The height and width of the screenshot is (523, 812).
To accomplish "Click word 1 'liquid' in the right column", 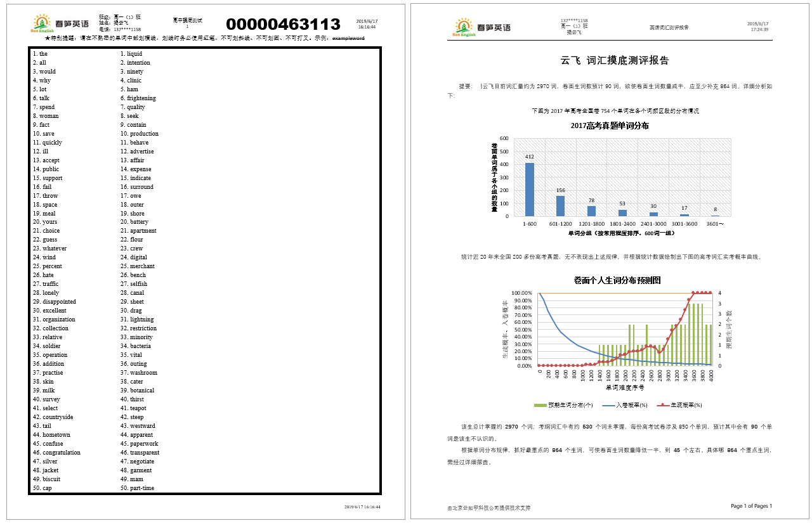I will tap(131, 54).
